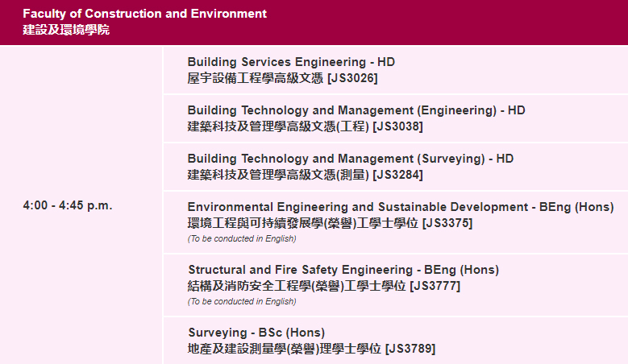Screen dimensions: 628x364
Task: Open Environmental Engineering and Sustainable Development BEng
Action: [401, 207]
